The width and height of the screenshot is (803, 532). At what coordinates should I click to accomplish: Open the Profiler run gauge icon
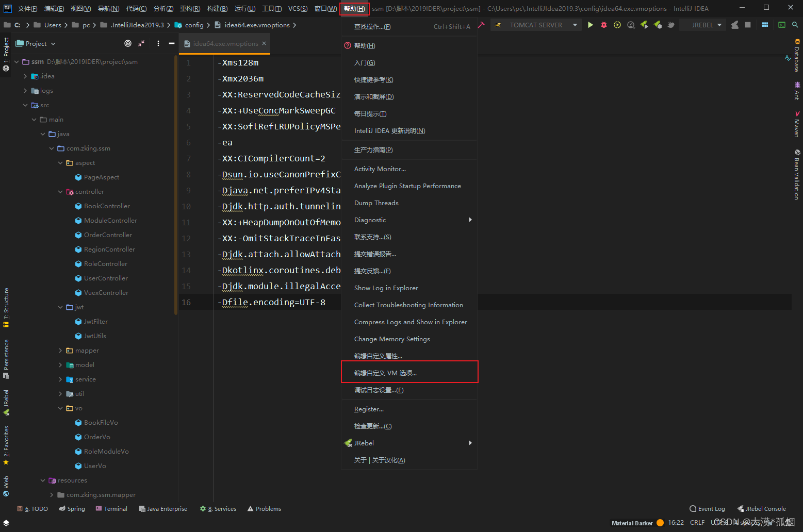point(631,25)
